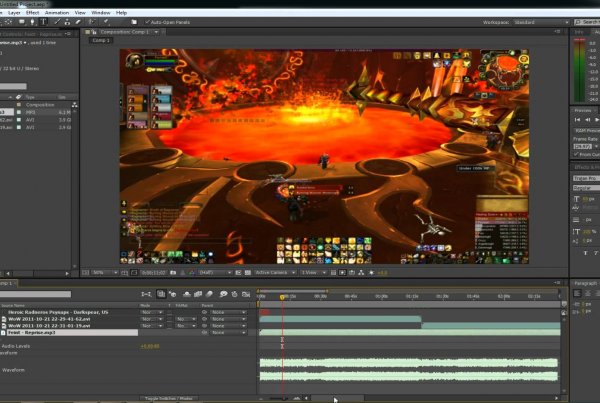Screen dimensions: 600x403
Task: Toggle the From Current checkbox in Preview
Action: 576,154
